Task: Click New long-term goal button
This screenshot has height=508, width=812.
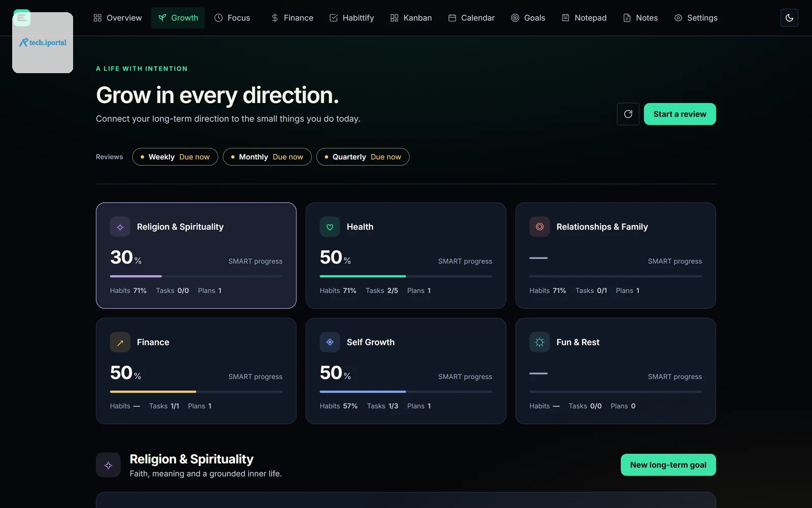Action: [668, 465]
